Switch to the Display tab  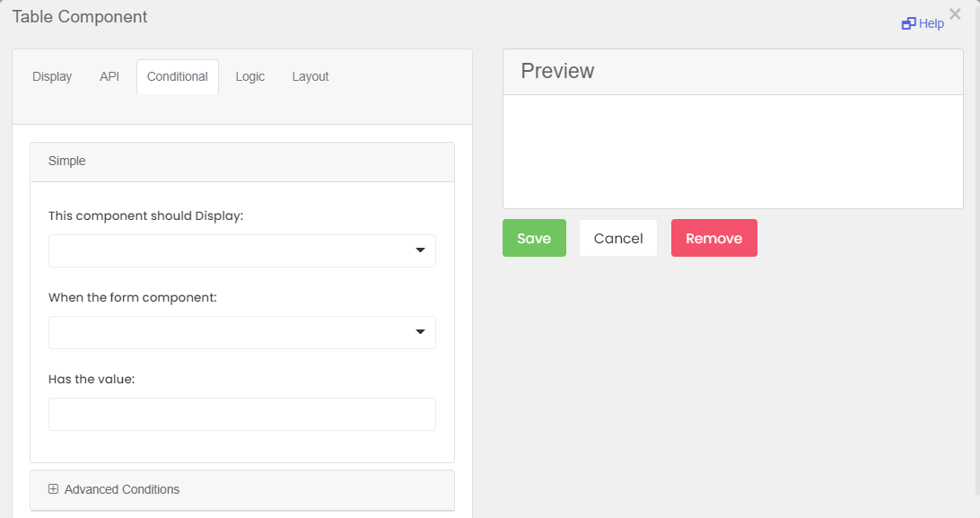[x=52, y=77]
